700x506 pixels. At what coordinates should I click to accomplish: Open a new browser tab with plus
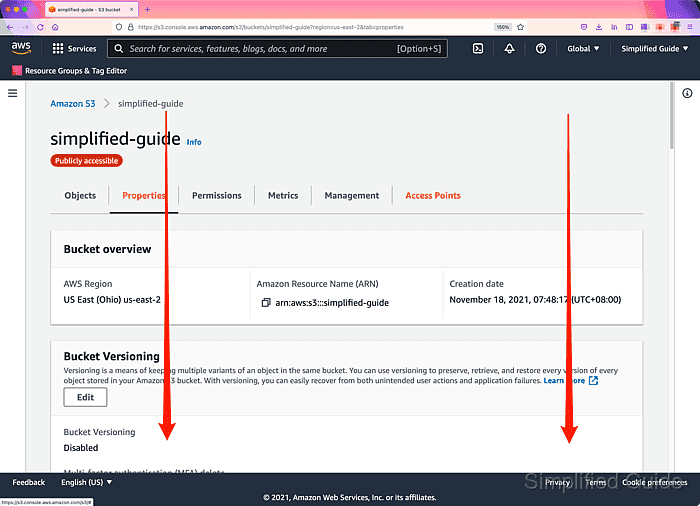(147, 9)
